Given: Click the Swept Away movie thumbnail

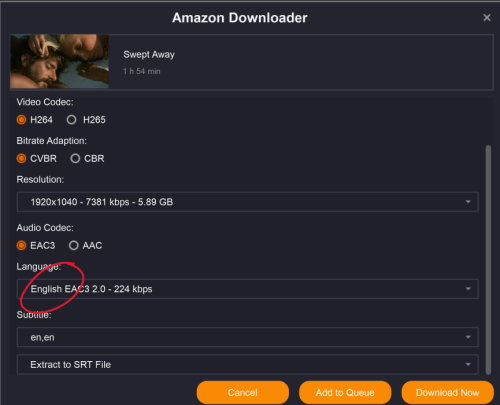Looking at the screenshot, I should pyautogui.click(x=60, y=61).
